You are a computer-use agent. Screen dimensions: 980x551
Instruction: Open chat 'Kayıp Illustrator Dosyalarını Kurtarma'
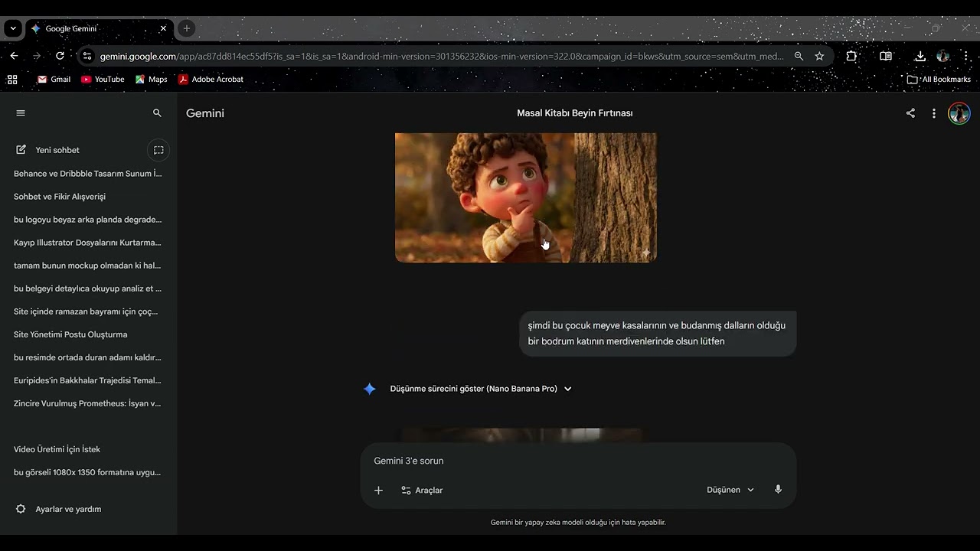tap(88, 243)
